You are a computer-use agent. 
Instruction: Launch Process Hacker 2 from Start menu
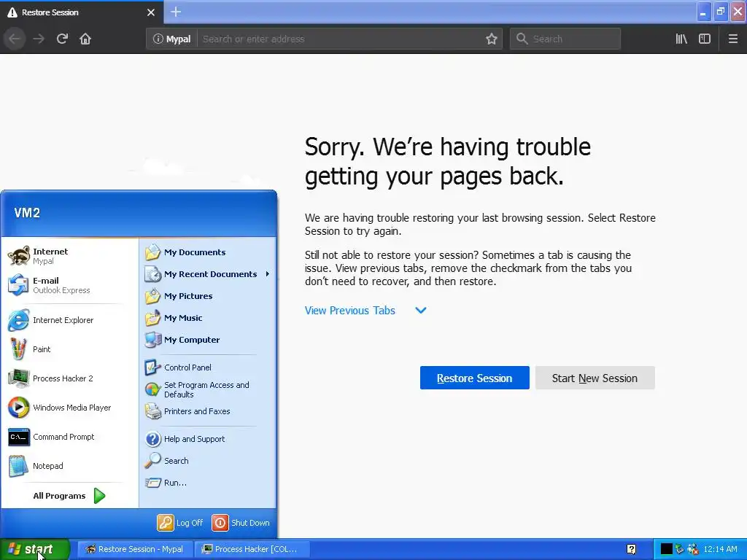(x=70, y=378)
